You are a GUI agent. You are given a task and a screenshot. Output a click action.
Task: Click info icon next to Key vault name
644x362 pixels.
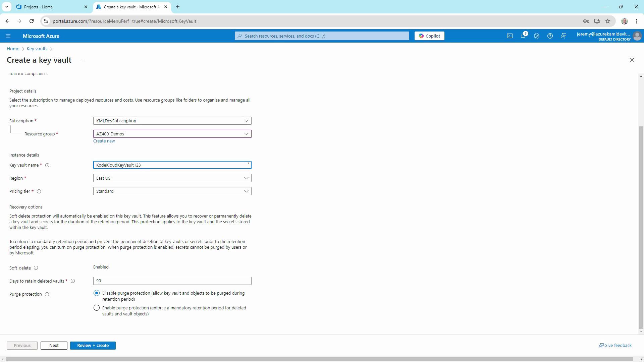(47, 165)
